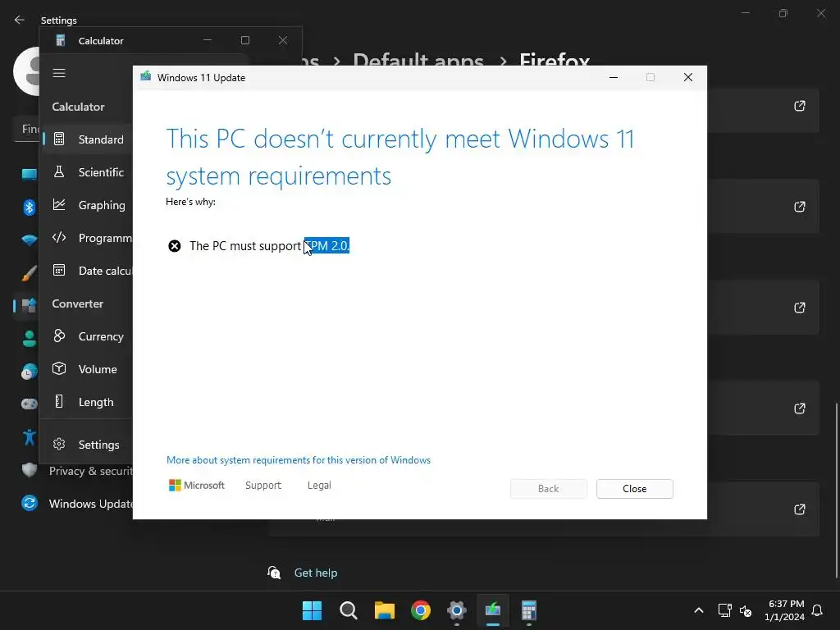This screenshot has width=840, height=630.
Task: Click the Volume cube icon
Action: [x=59, y=368]
